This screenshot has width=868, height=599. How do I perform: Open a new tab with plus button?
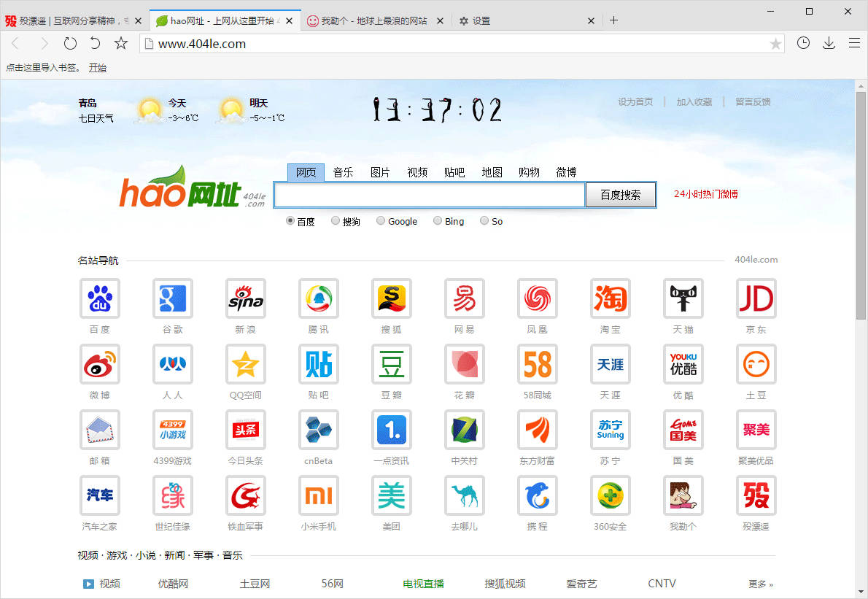(613, 20)
